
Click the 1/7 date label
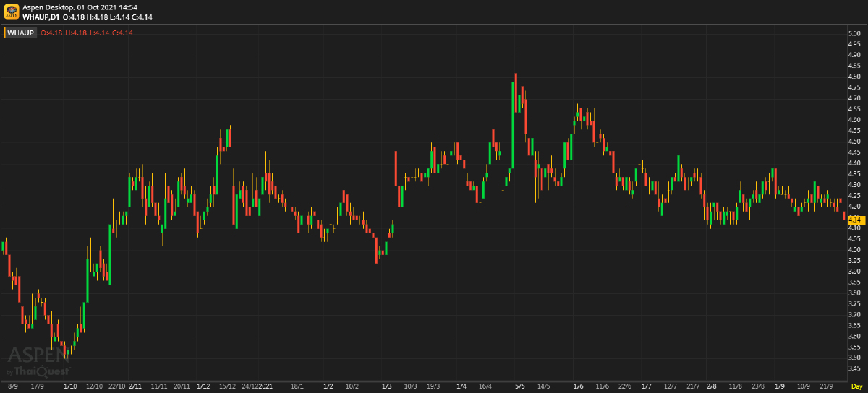[x=647, y=387]
